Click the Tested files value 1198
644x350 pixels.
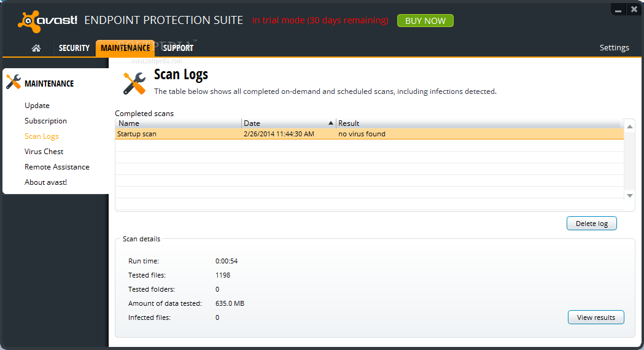pyautogui.click(x=223, y=275)
